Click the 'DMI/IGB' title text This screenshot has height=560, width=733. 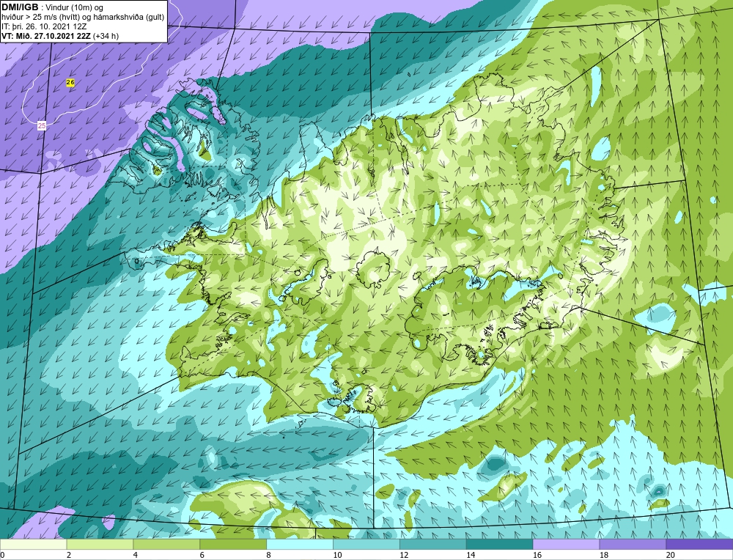(20, 7)
